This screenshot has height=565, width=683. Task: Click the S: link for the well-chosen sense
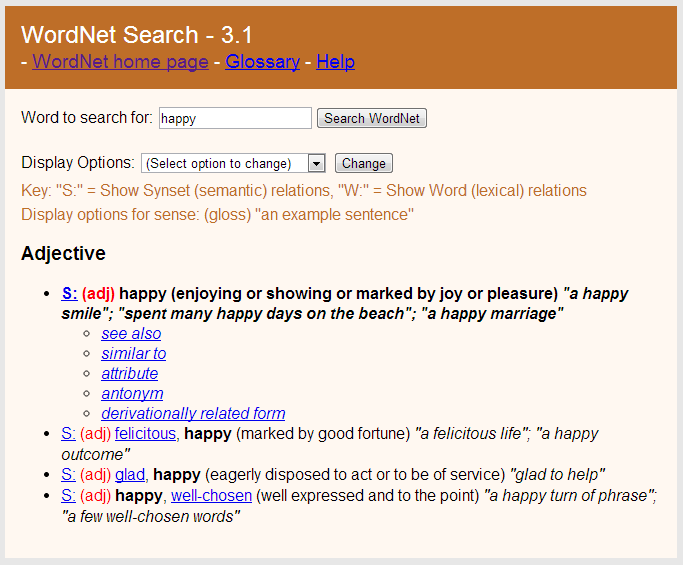click(x=68, y=496)
